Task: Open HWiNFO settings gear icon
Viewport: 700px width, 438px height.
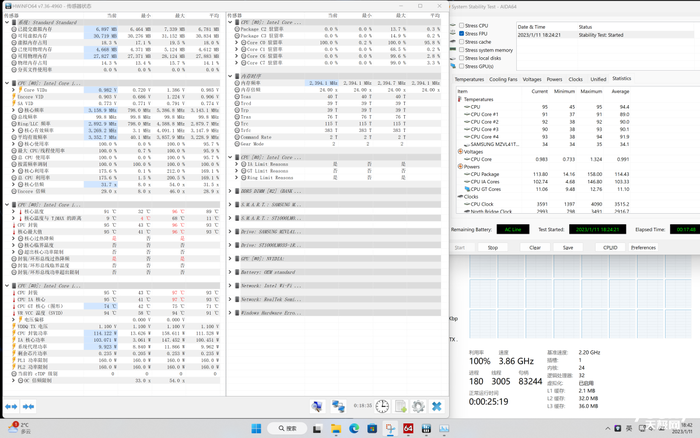Action: click(x=417, y=407)
